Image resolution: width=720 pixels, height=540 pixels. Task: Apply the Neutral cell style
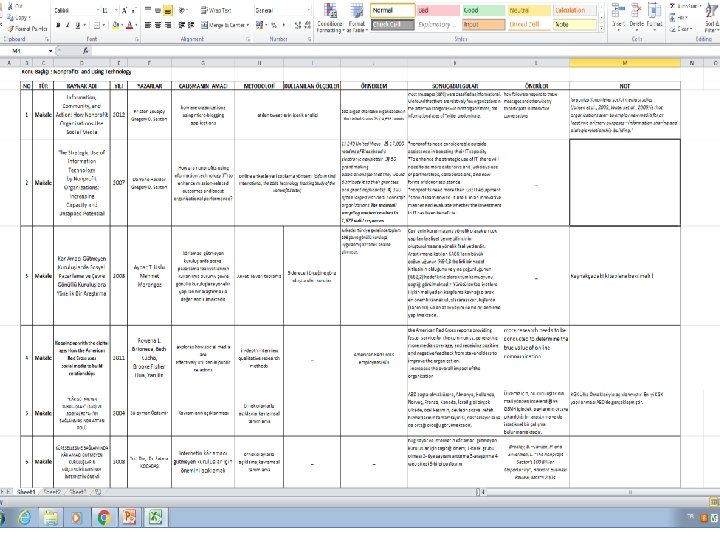529,10
